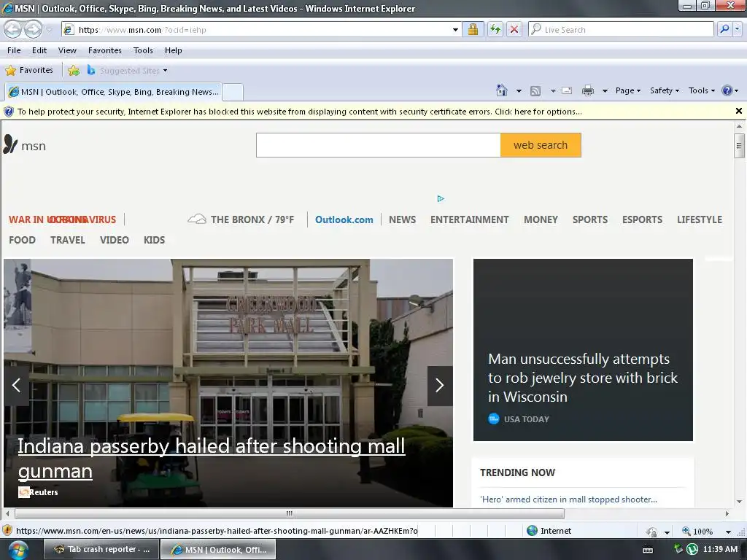Screen dimensions: 747x560
Task: Click the status bar shield warning icon
Action: coord(7,531)
